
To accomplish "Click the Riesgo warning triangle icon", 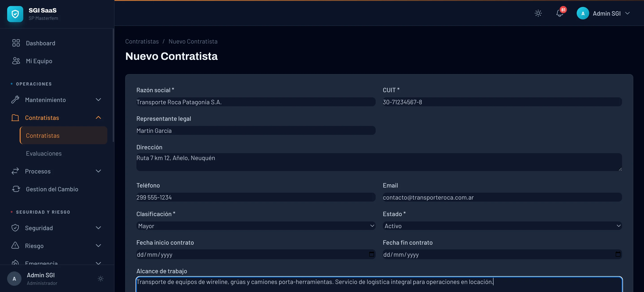I will coord(15,246).
